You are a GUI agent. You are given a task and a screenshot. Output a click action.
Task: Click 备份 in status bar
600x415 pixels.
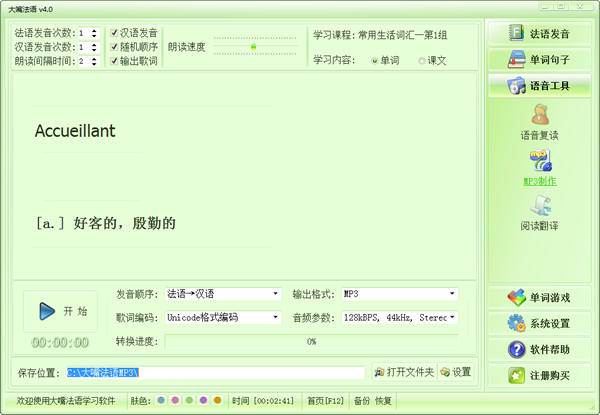(x=362, y=401)
